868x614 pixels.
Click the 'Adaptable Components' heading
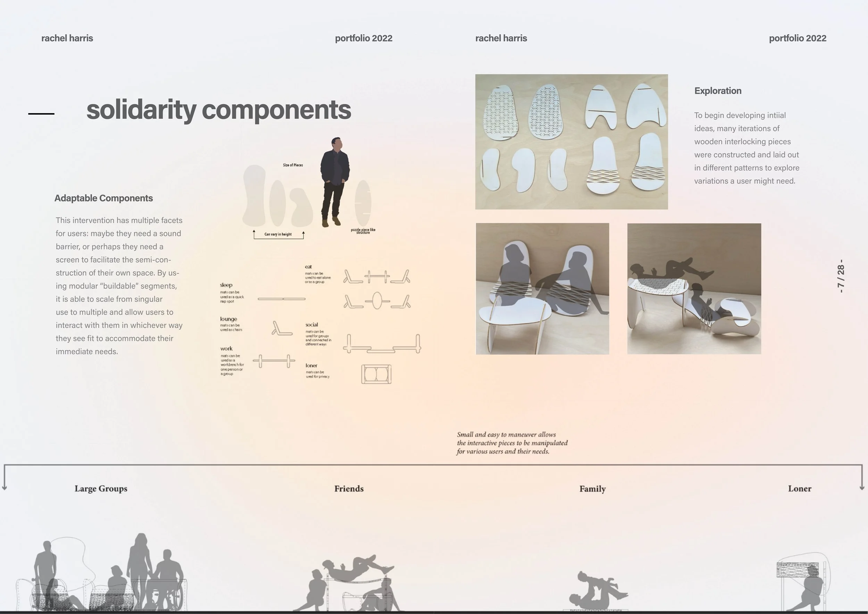click(103, 198)
